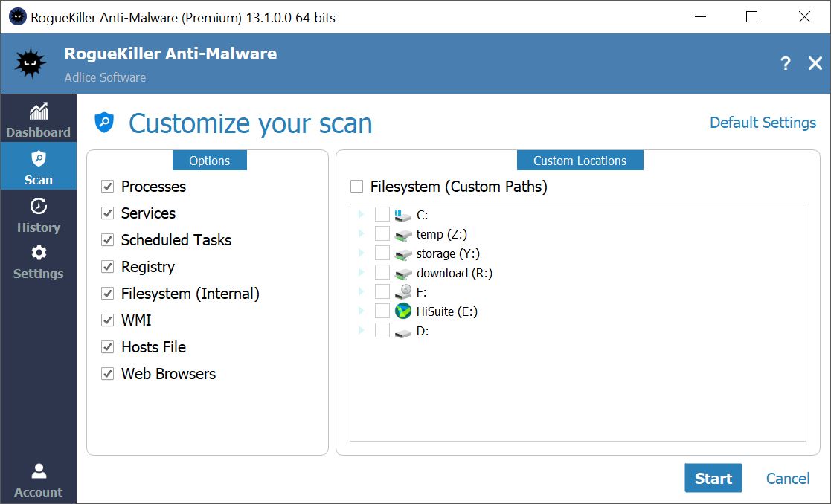Open Dashboard from the sidebar
Viewport: 831px width, 504px height.
38,120
